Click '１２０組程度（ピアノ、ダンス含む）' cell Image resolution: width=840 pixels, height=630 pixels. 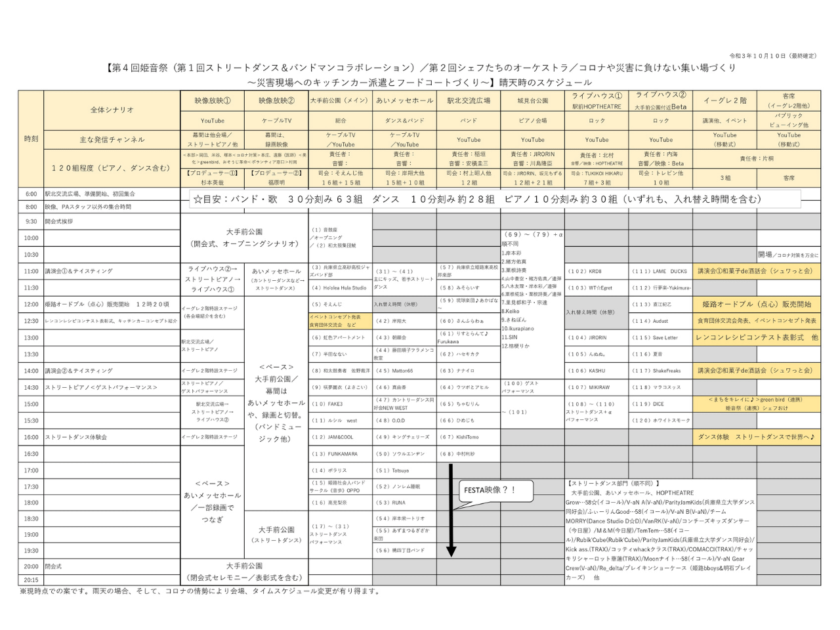(x=112, y=169)
